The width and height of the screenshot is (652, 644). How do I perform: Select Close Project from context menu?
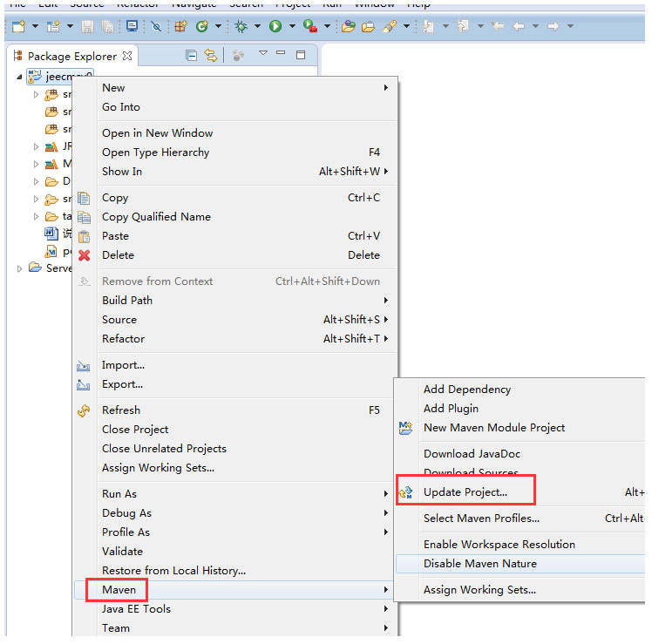tap(135, 430)
